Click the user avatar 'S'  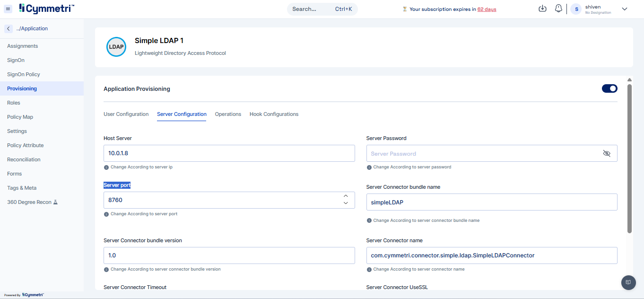[576, 9]
